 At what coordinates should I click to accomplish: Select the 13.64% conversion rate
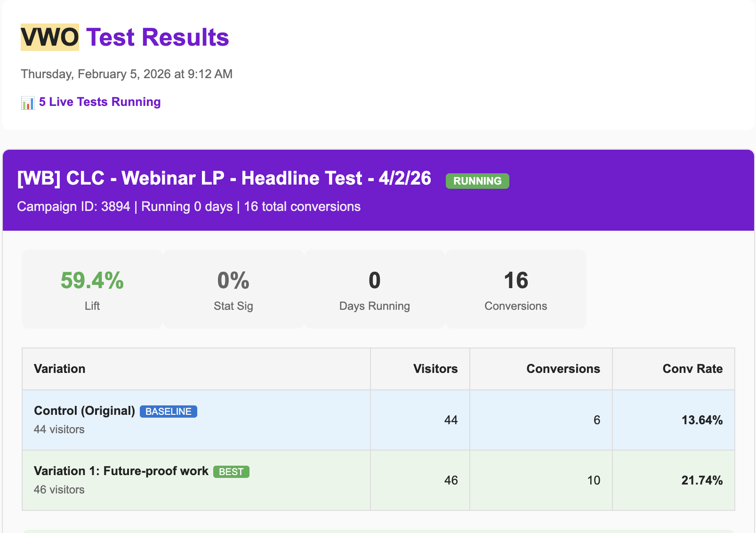702,420
